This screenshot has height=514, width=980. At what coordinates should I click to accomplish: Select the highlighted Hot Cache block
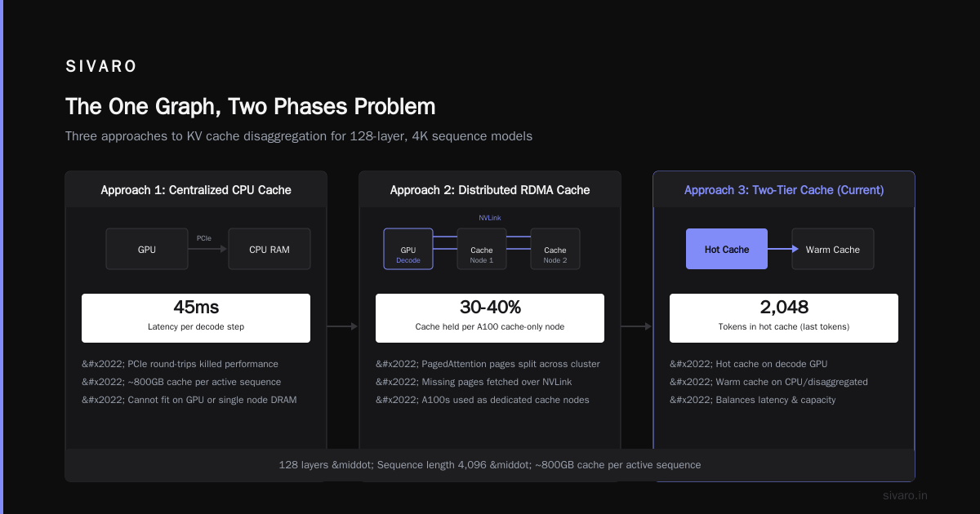tap(727, 249)
